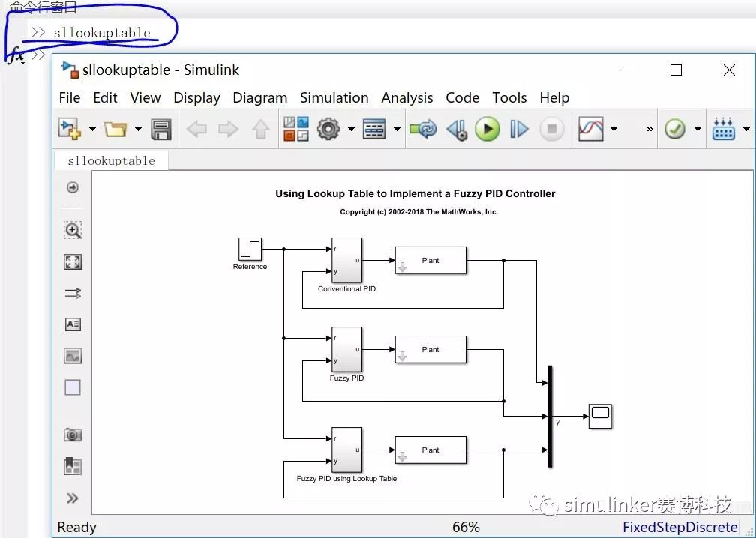The image size is (756, 538).
Task: Run the simulation with the green play button
Action: 487,129
